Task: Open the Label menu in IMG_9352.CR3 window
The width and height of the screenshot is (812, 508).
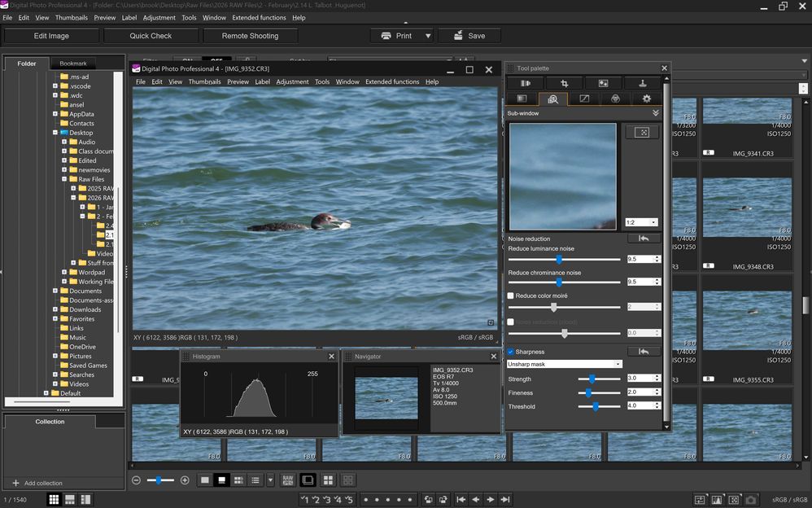Action: [x=263, y=82]
